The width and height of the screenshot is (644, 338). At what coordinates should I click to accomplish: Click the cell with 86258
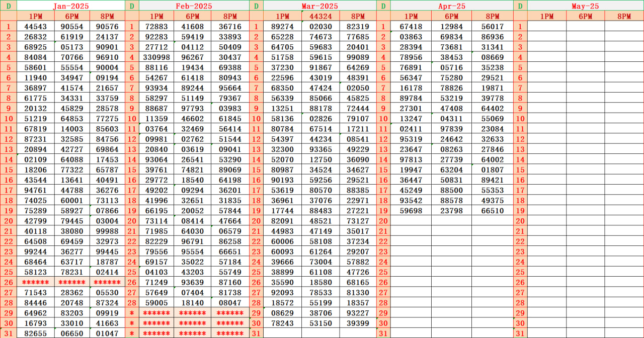click(230, 241)
